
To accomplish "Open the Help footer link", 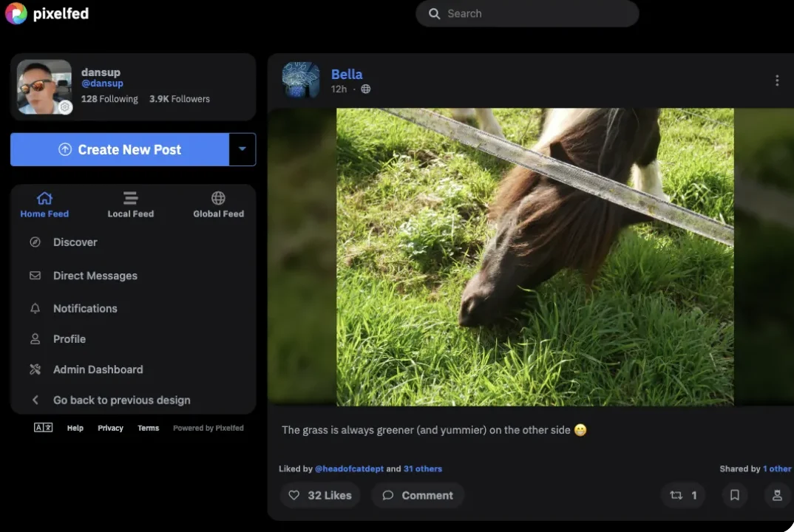I will [x=75, y=429].
